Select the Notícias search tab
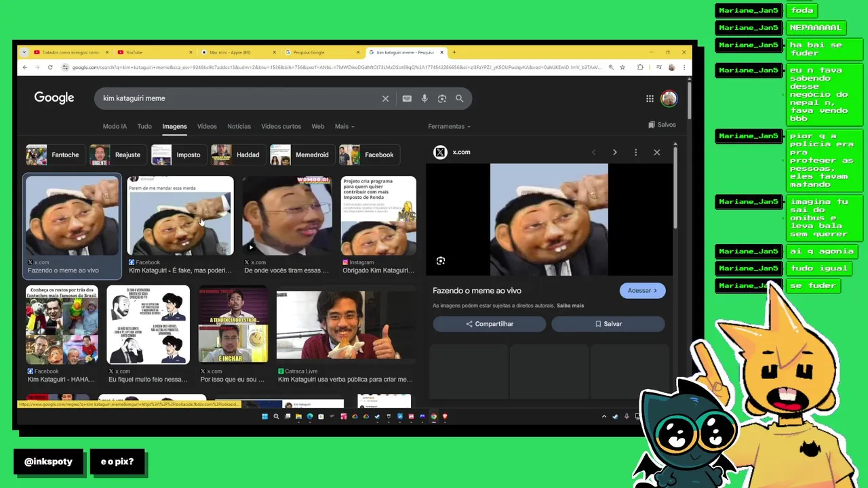 239,126
